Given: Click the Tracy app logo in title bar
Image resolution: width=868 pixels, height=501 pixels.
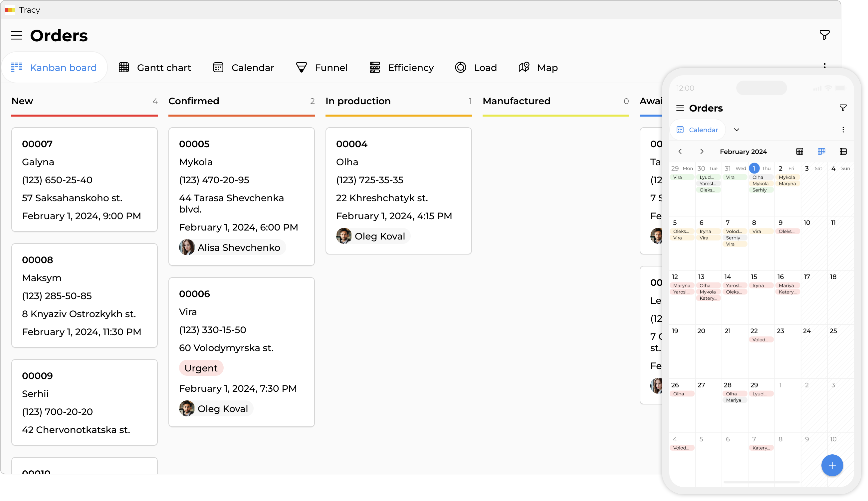Looking at the screenshot, I should coord(10,10).
